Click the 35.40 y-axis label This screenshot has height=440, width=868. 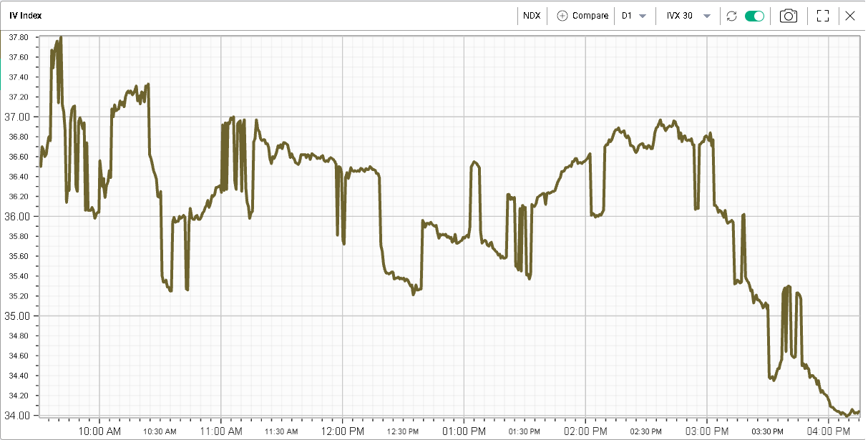(19, 276)
